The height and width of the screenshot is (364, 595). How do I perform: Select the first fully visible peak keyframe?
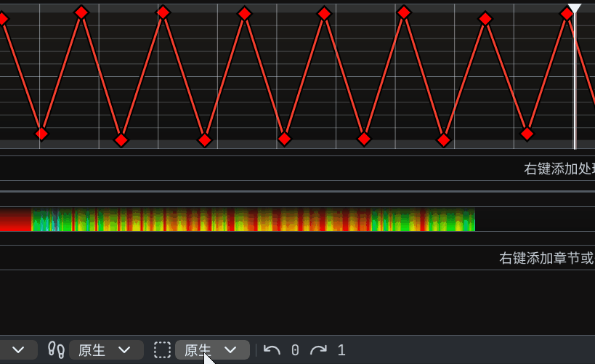81,12
